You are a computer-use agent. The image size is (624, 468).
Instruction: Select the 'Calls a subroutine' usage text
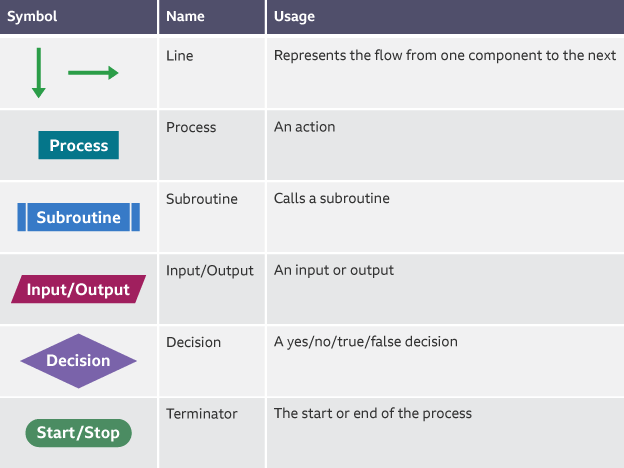(331, 199)
